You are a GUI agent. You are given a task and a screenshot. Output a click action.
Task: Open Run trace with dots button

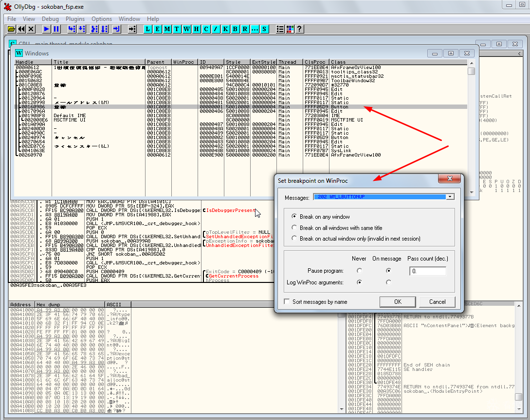point(255,29)
